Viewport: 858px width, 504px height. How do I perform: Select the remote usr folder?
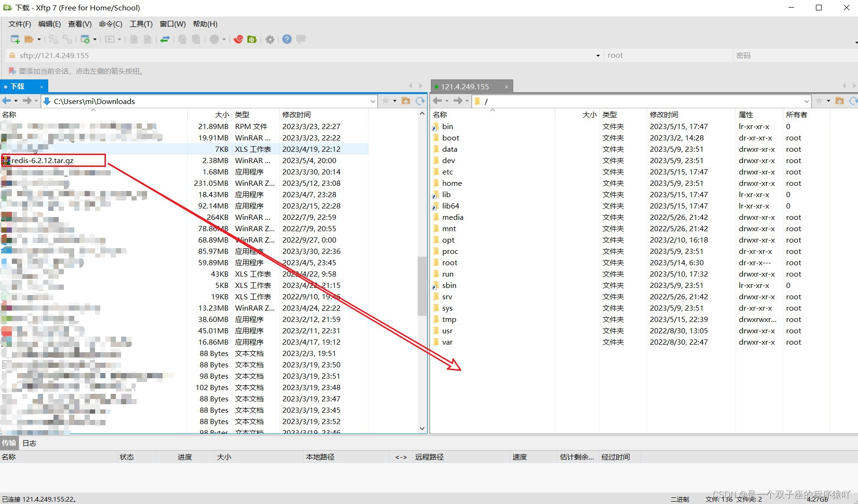[447, 330]
